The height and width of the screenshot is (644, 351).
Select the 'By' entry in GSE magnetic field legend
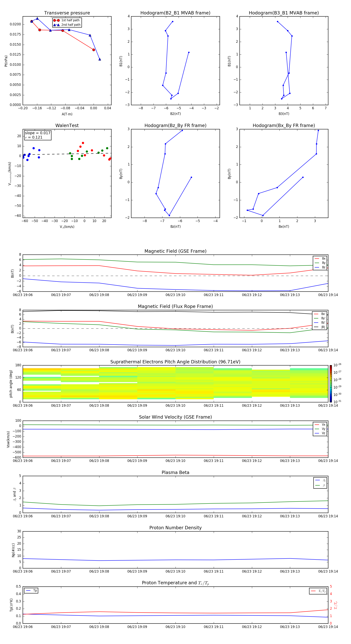coord(320,263)
